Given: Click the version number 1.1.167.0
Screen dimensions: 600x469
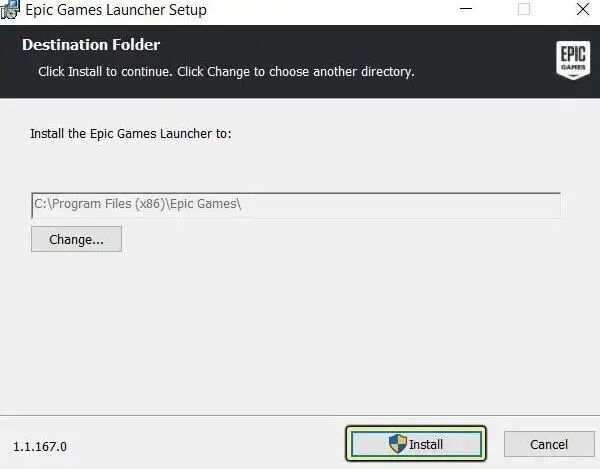Looking at the screenshot, I should click(x=40, y=446).
